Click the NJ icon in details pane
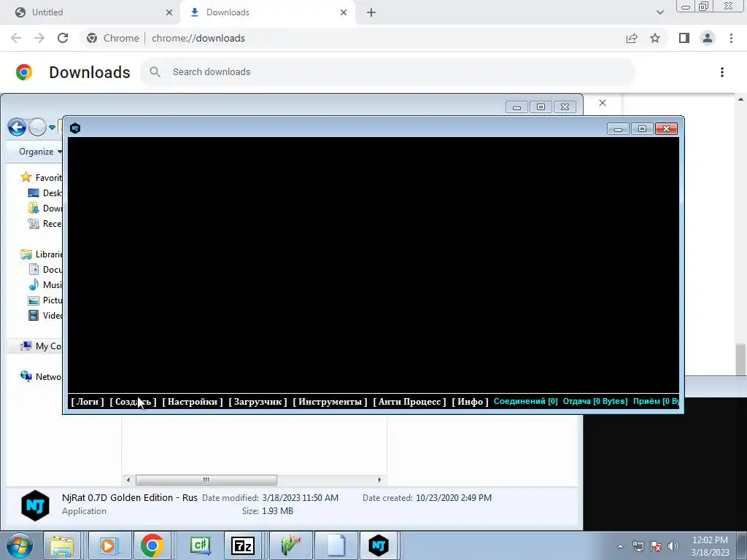 pyautogui.click(x=35, y=505)
